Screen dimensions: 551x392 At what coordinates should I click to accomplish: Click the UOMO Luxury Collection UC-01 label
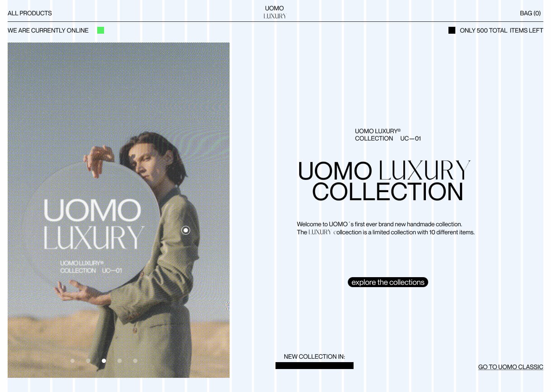click(388, 135)
